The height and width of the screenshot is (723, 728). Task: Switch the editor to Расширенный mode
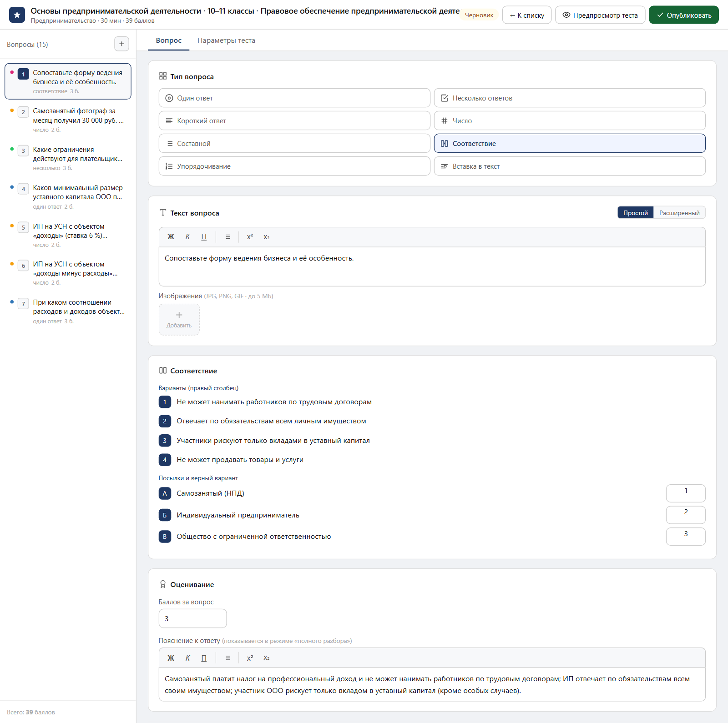pos(679,213)
